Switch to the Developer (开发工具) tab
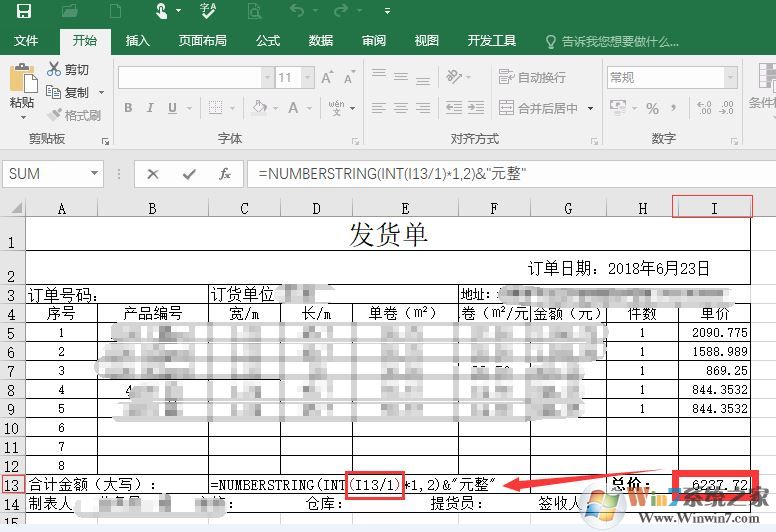 (x=492, y=41)
